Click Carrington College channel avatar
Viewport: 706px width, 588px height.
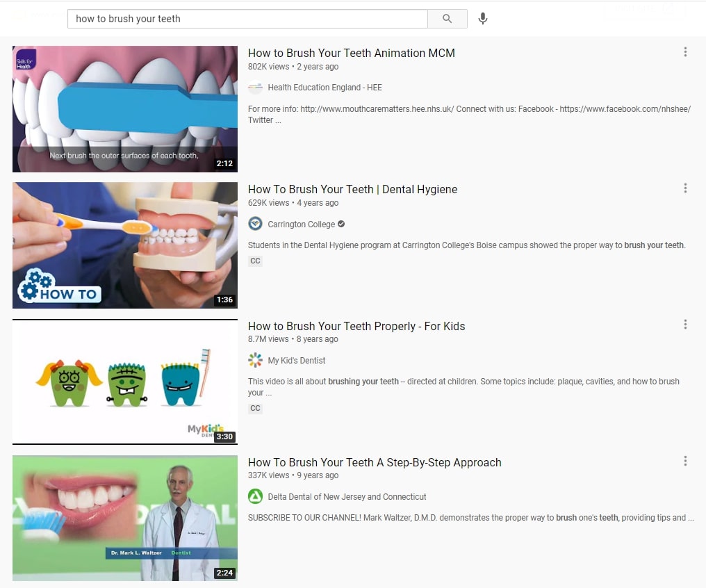pos(255,224)
